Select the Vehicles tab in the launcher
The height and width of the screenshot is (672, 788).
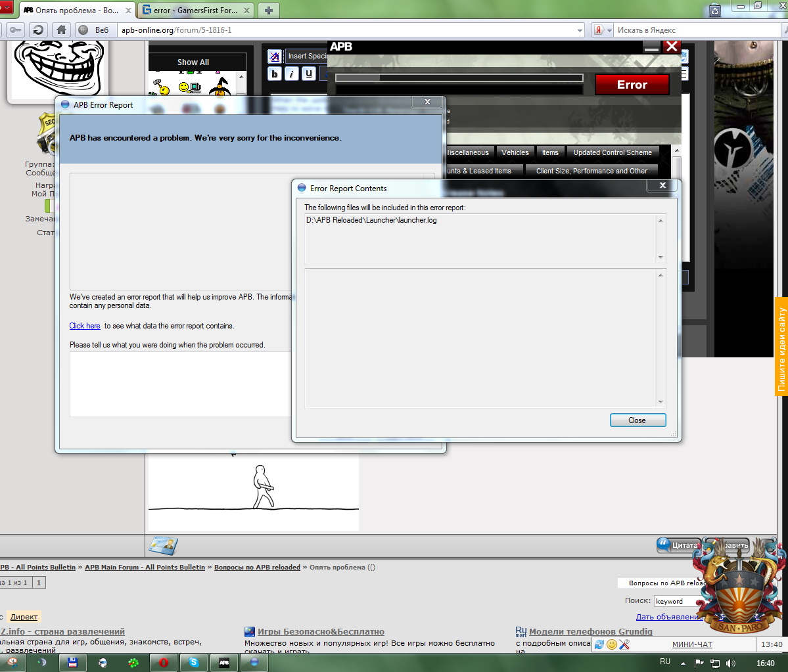pos(515,152)
